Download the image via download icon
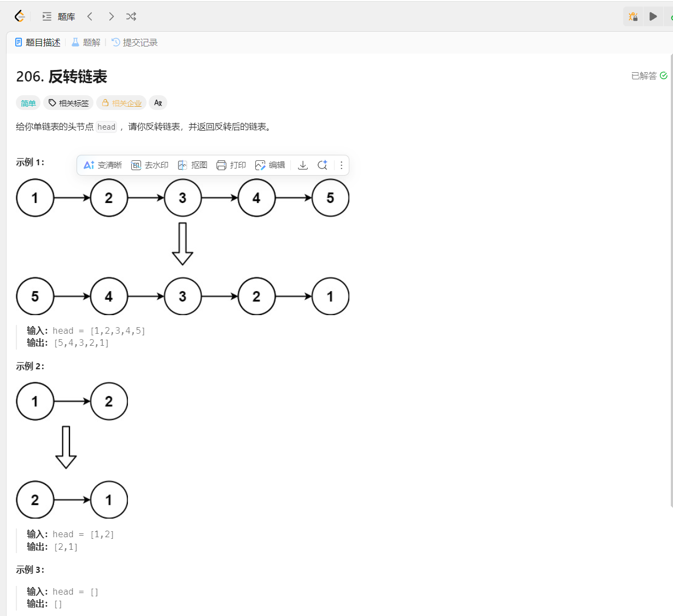Image resolution: width=673 pixels, height=616 pixels. click(303, 165)
